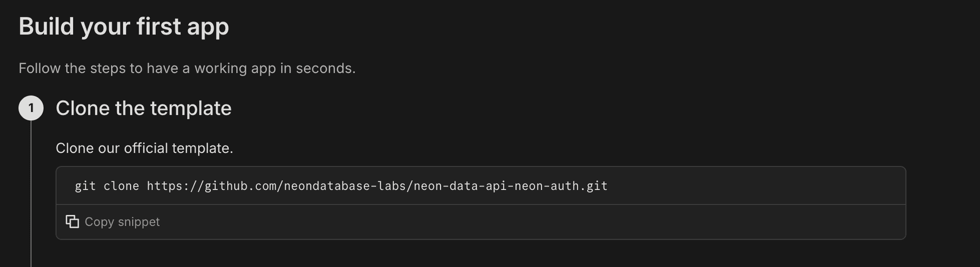Click empty space right of the git command
Viewport: 980px width, 267px height.
coord(755,186)
